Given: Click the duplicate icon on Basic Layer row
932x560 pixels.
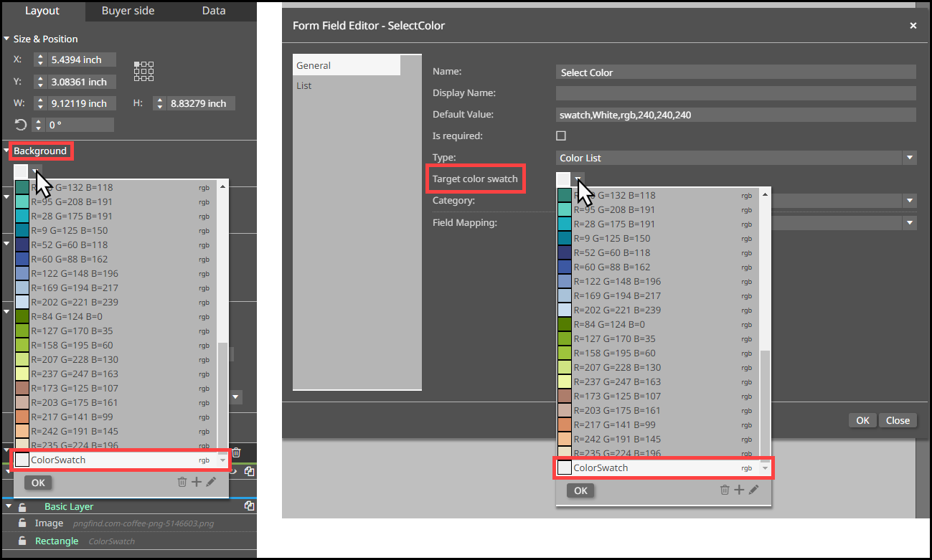Looking at the screenshot, I should [x=248, y=506].
